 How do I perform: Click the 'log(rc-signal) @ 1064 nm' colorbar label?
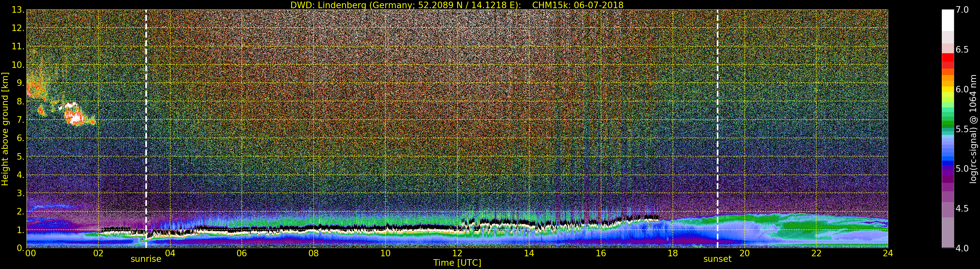click(974, 129)
